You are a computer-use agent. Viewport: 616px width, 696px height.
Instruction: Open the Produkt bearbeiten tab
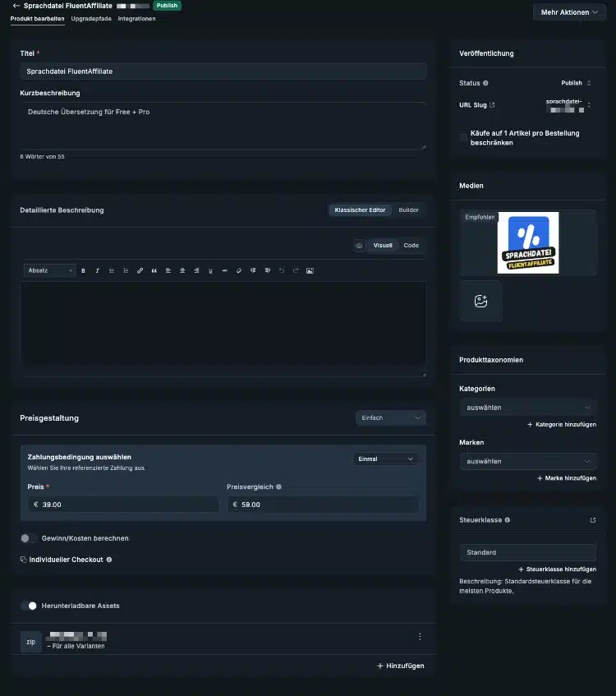37,19
